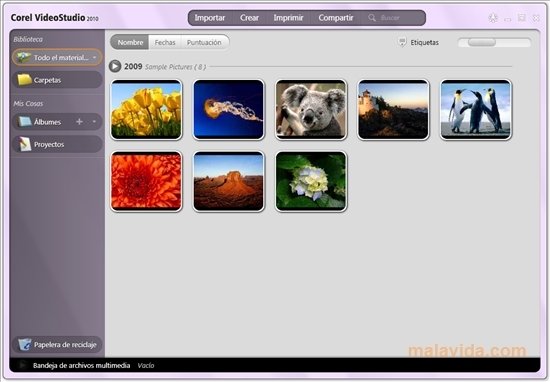Image resolution: width=550 pixels, height=382 pixels.
Task: Open the Crear menu
Action: point(249,18)
